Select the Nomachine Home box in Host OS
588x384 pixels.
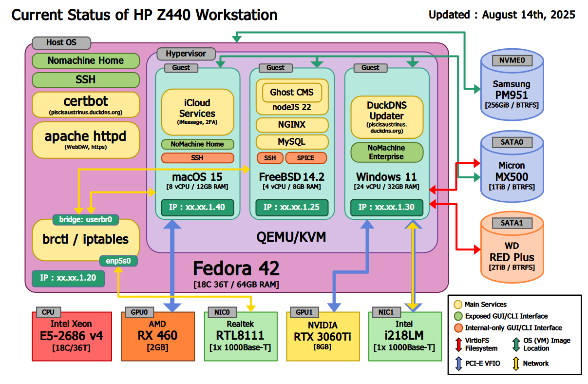click(x=86, y=61)
